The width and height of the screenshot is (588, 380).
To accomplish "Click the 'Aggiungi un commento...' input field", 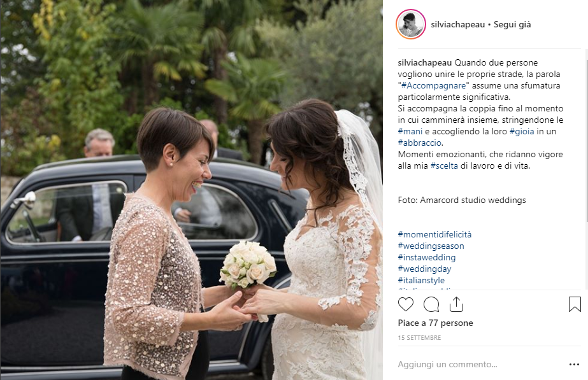I will pyautogui.click(x=481, y=364).
